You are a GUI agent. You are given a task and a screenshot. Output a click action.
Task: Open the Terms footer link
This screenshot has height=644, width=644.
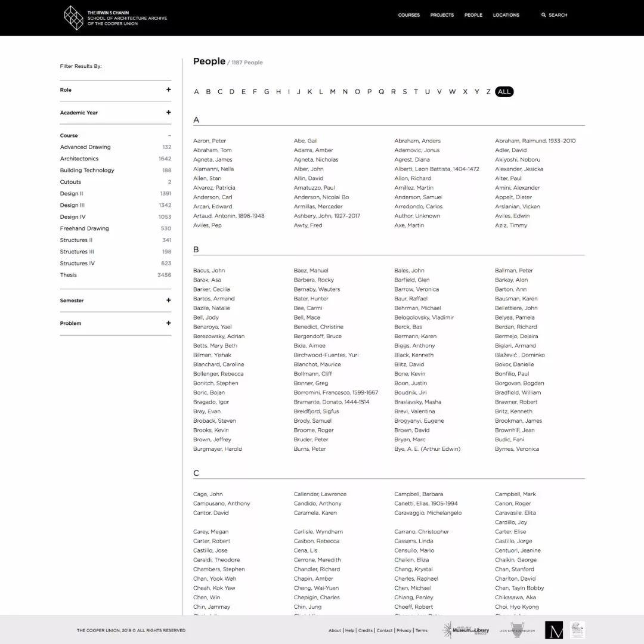422,630
